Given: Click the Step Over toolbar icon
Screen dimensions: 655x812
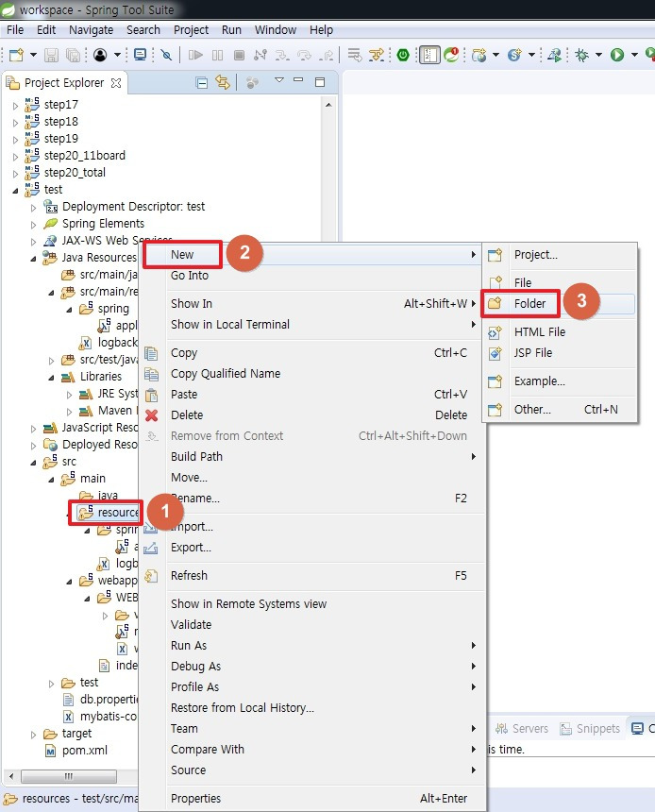Looking at the screenshot, I should click(305, 55).
